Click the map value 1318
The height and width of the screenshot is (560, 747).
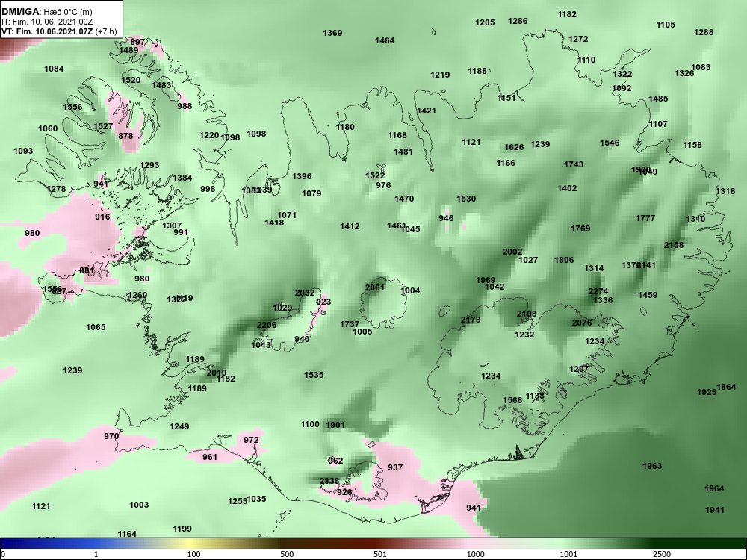[x=725, y=191]
